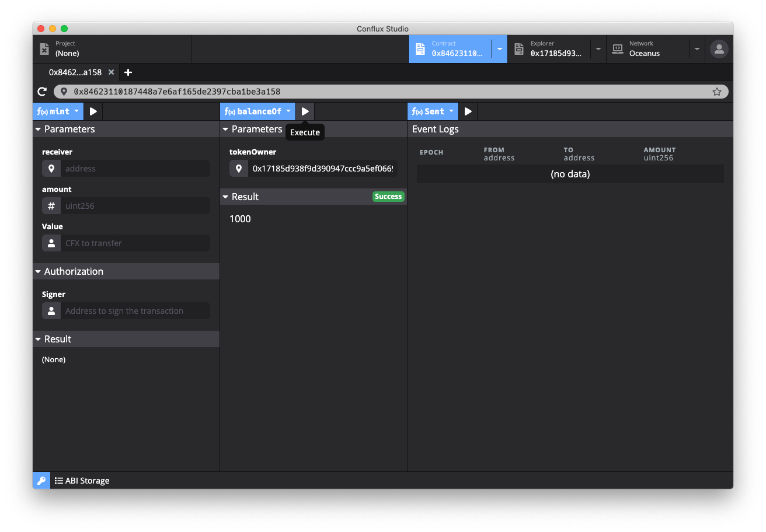Collapse the Authorization section
The width and height of the screenshot is (766, 532).
point(126,271)
